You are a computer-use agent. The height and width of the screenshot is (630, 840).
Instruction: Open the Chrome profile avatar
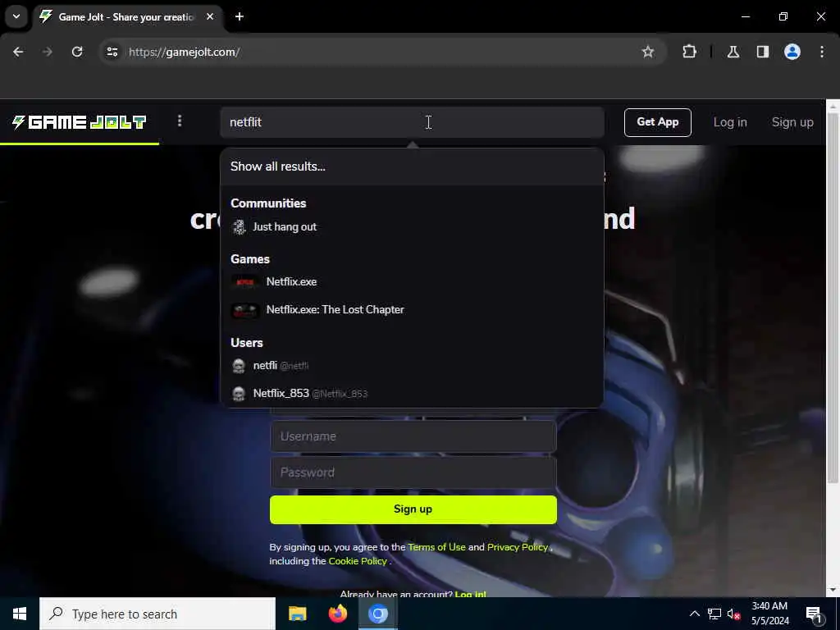[792, 52]
